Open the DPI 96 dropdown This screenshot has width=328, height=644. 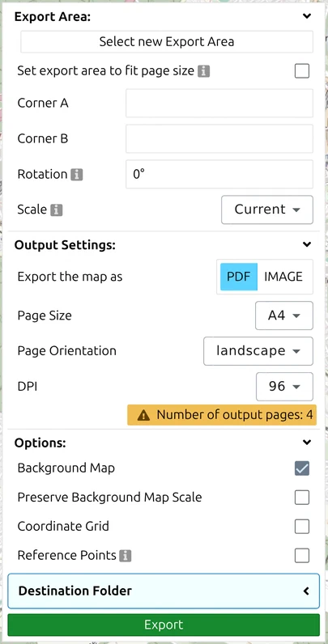point(284,387)
